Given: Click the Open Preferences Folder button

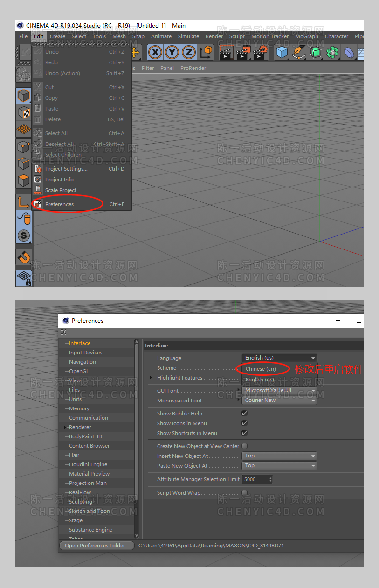Looking at the screenshot, I should click(x=97, y=546).
